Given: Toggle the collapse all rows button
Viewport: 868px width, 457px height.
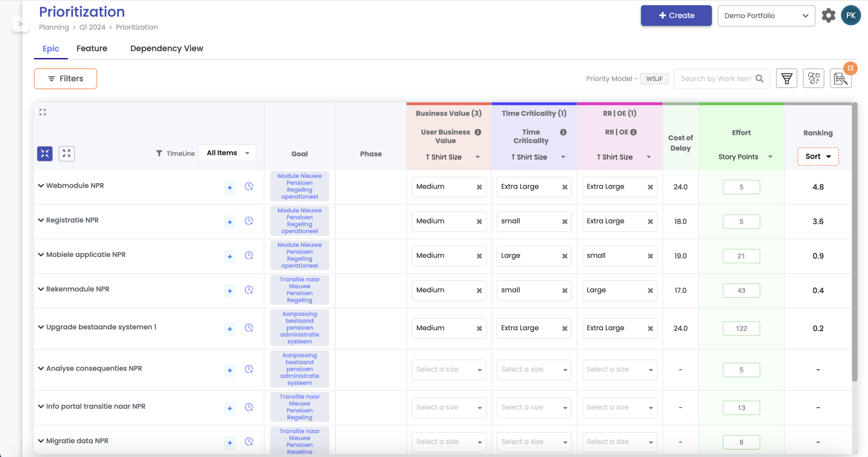Looking at the screenshot, I should [x=45, y=153].
